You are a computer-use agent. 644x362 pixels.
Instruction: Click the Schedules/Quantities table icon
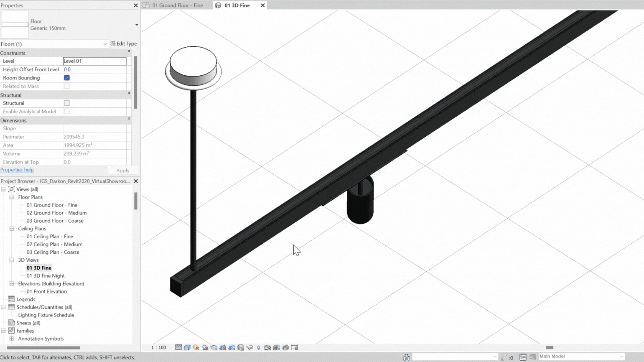tap(11, 307)
